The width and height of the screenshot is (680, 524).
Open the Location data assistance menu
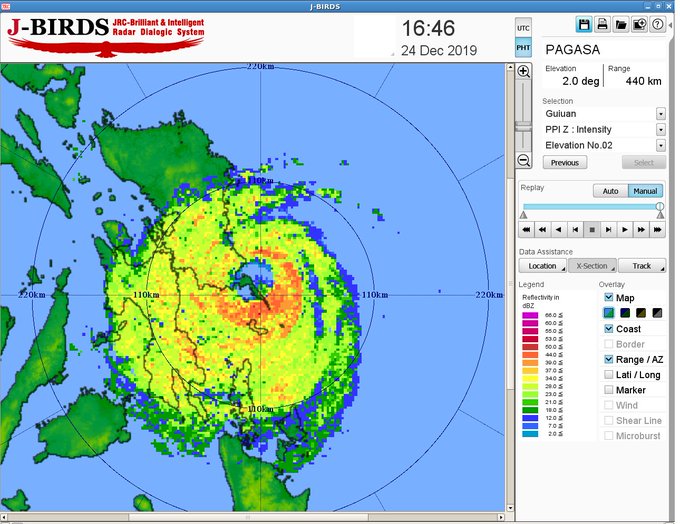(x=543, y=265)
